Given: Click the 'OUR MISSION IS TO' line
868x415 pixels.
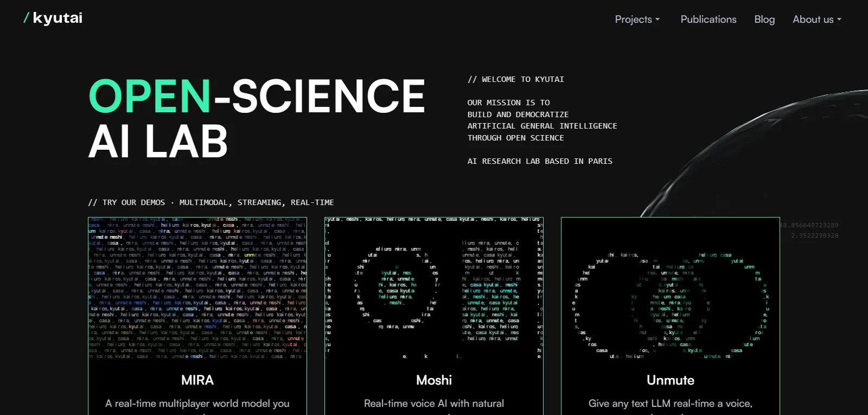Looking at the screenshot, I should pyautogui.click(x=509, y=103).
